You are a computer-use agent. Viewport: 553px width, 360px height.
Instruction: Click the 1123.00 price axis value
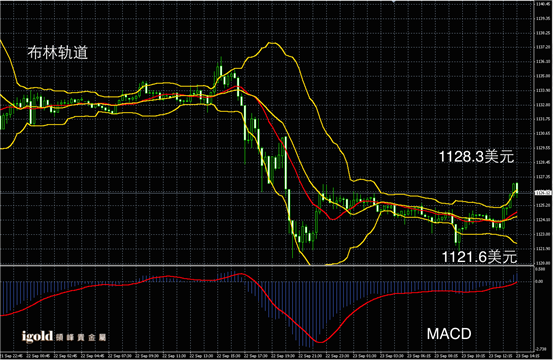point(543,234)
